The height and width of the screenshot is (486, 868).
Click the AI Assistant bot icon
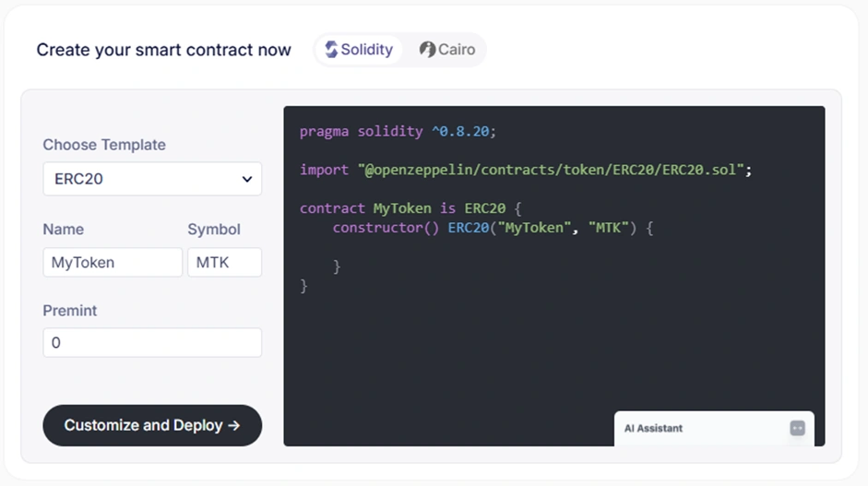pyautogui.click(x=797, y=428)
